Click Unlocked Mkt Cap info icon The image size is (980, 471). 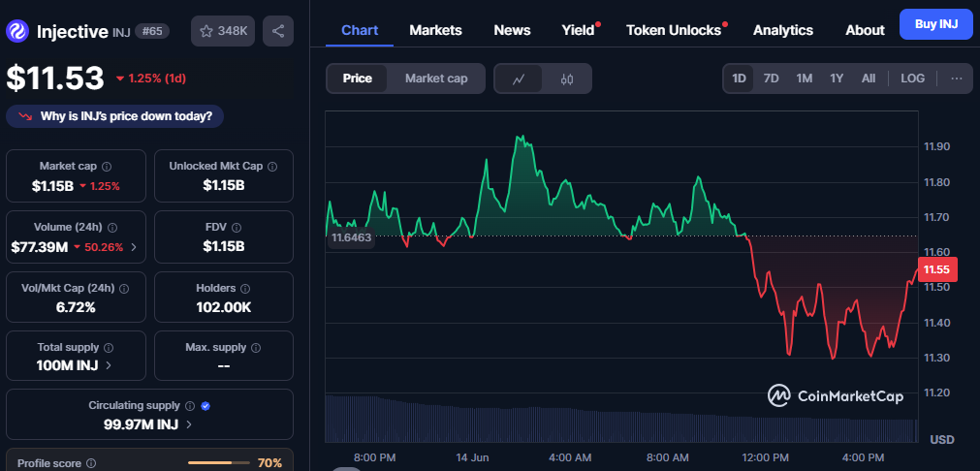[272, 167]
